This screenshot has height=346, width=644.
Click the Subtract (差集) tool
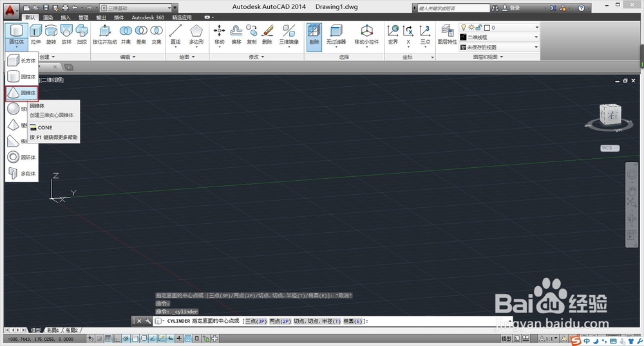point(141,35)
